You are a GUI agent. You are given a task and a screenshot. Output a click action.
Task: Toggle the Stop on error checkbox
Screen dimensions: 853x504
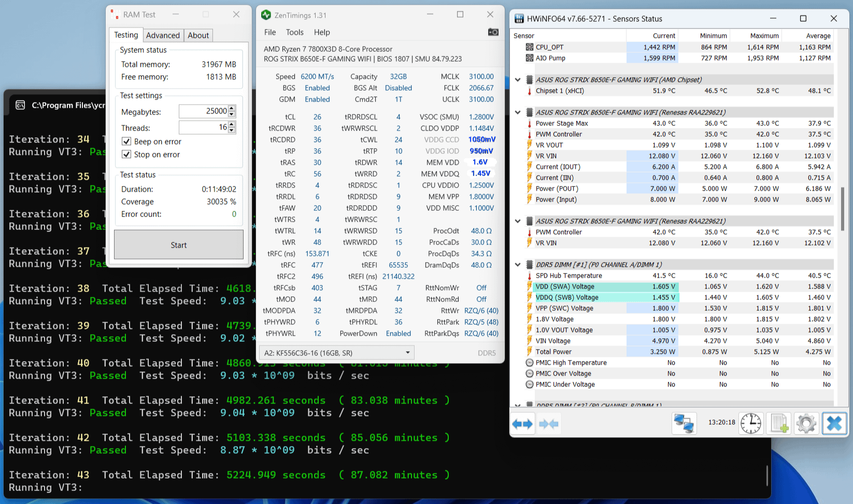126,154
